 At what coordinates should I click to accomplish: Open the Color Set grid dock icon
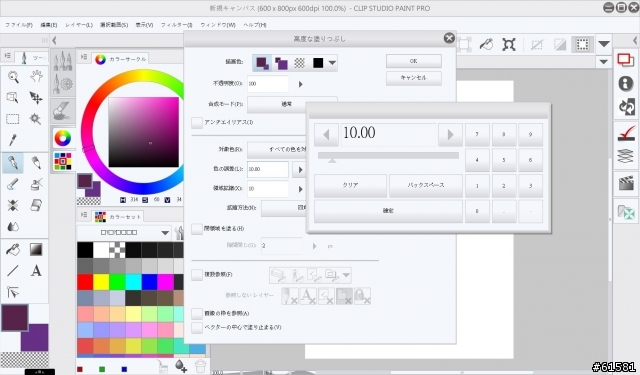point(62,161)
